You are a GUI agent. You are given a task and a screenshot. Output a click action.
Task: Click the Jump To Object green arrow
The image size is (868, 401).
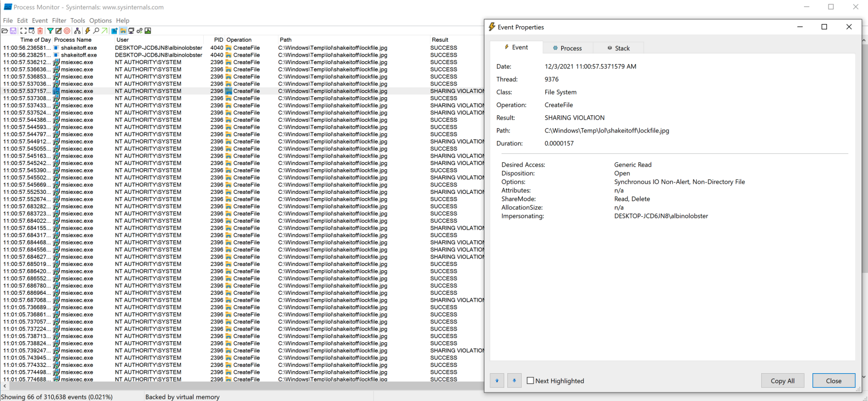[x=105, y=30]
